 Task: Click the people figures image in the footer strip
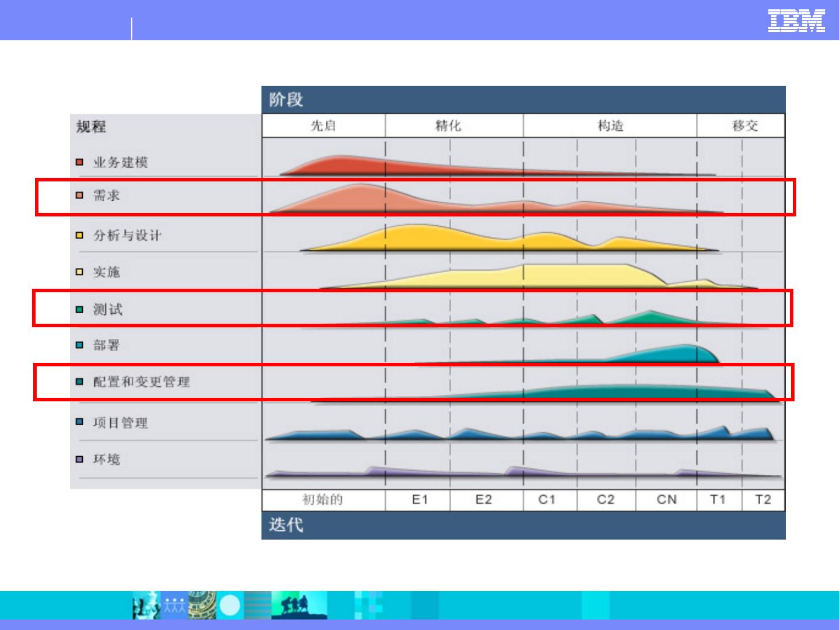[x=174, y=605]
